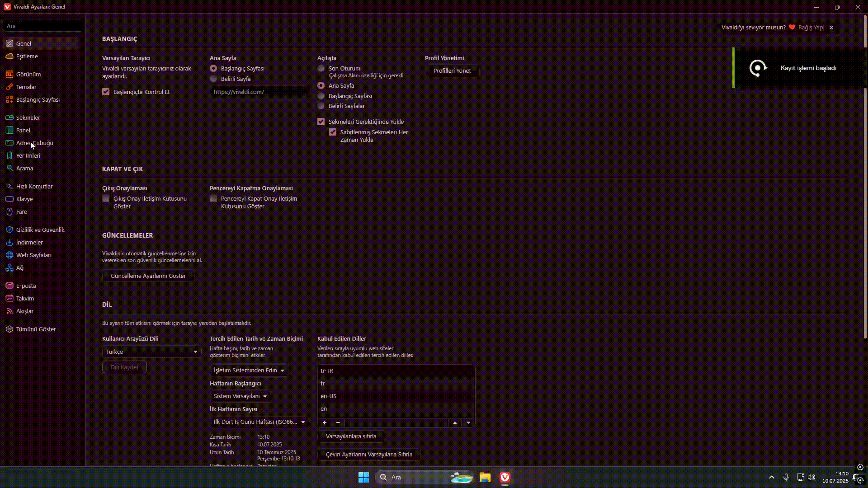Click the settings page vertical scrollbar
The height and width of the screenshot is (488, 868).
click(x=865, y=177)
